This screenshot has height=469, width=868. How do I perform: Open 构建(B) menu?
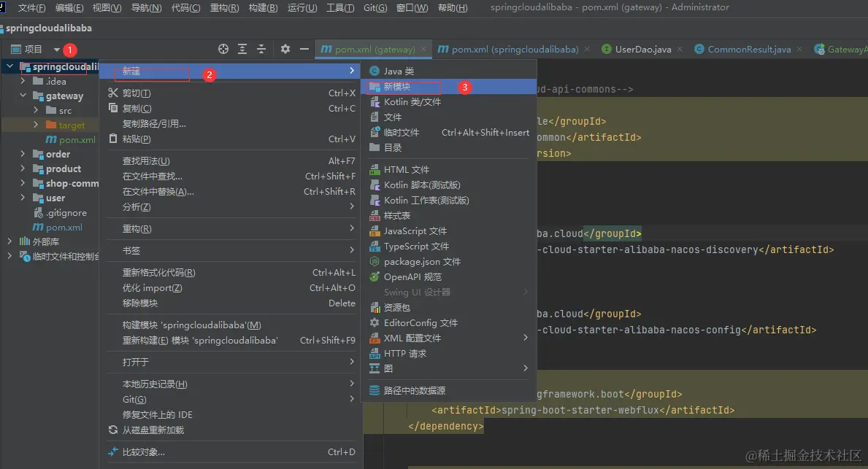264,8
